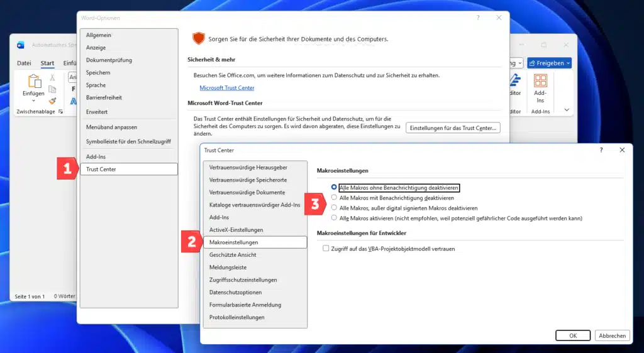Click the copy icon in Word ribbon

pos(52,89)
